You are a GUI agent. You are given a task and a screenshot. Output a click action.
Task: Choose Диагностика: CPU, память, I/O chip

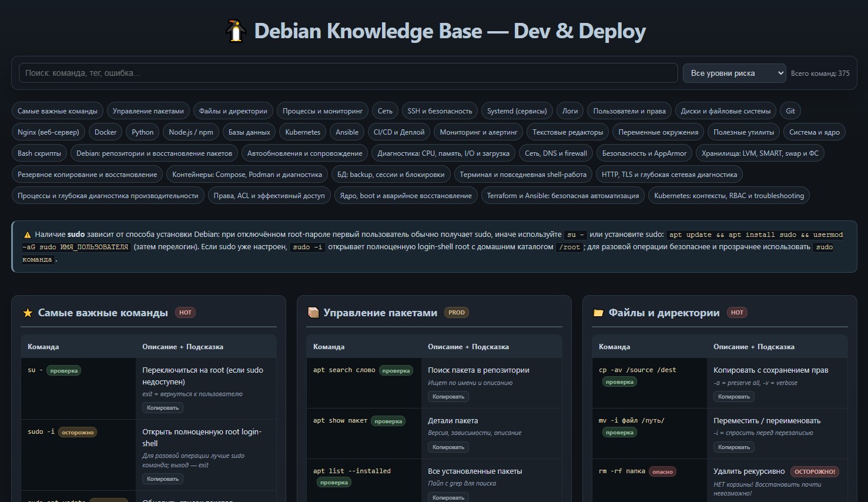(x=444, y=153)
